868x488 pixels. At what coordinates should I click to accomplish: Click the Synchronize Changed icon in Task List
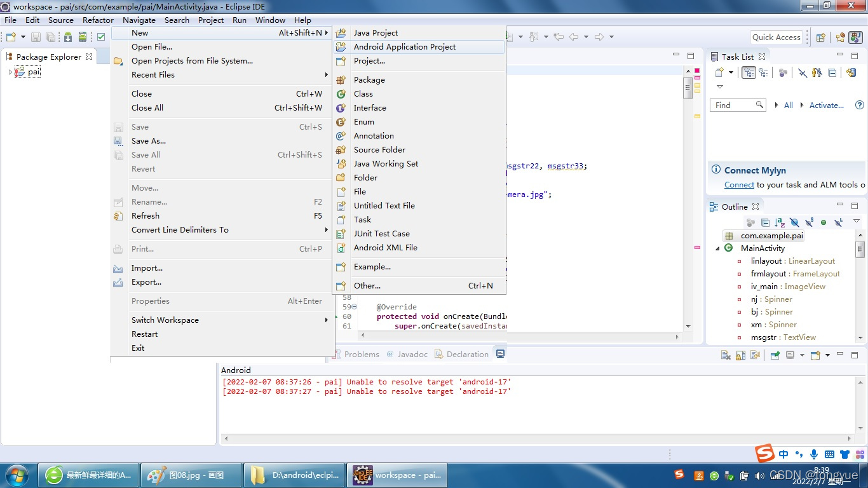[x=851, y=72]
